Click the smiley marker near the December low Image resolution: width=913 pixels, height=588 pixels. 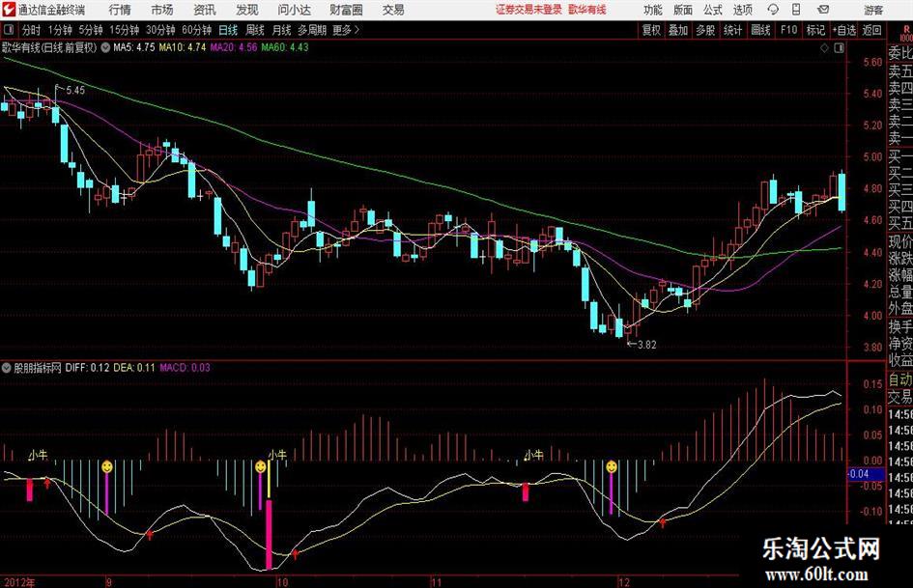pos(611,467)
